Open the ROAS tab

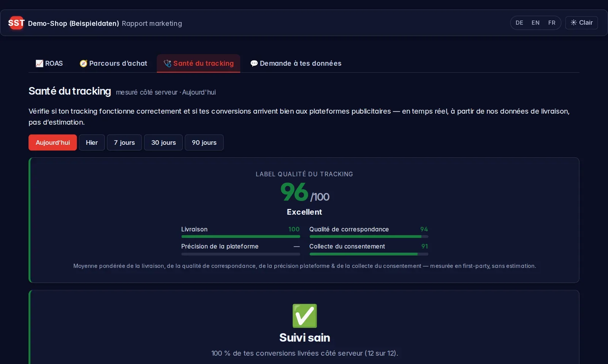(x=49, y=63)
